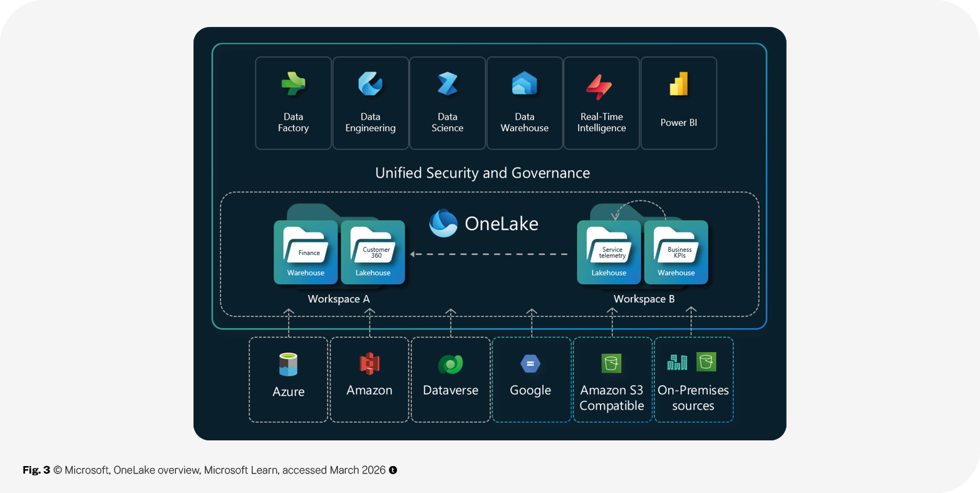
Task: Click the OneLake logo icon
Action: coord(443,224)
